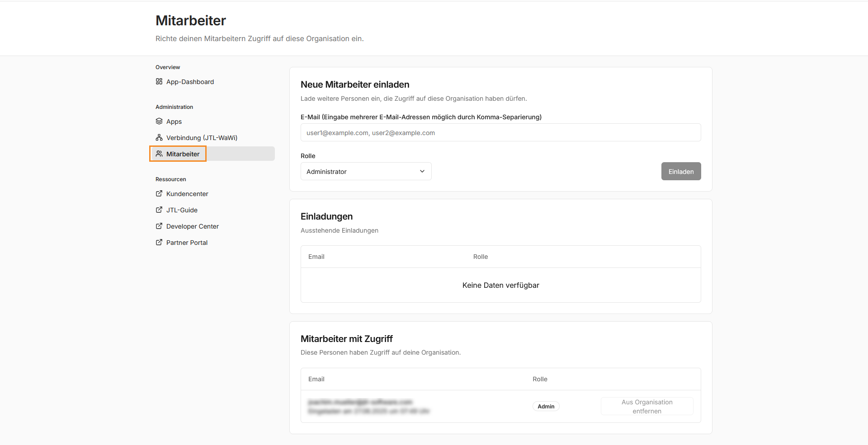Click the Partner Portal external link icon
Image resolution: width=868 pixels, height=445 pixels.
(159, 243)
